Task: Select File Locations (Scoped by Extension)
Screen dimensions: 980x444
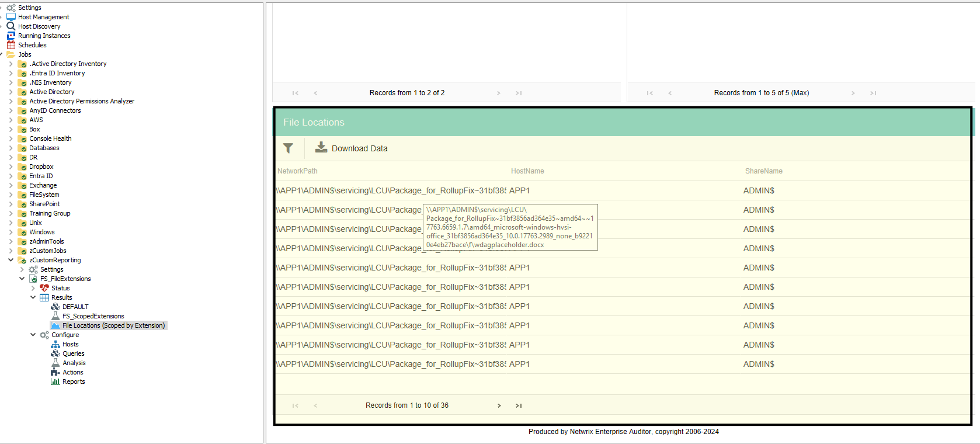Action: coord(113,325)
